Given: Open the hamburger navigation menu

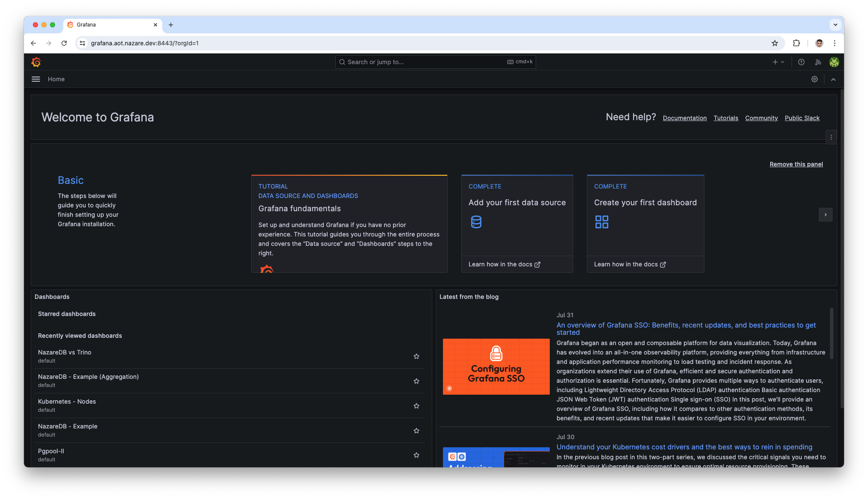Looking at the screenshot, I should click(36, 79).
